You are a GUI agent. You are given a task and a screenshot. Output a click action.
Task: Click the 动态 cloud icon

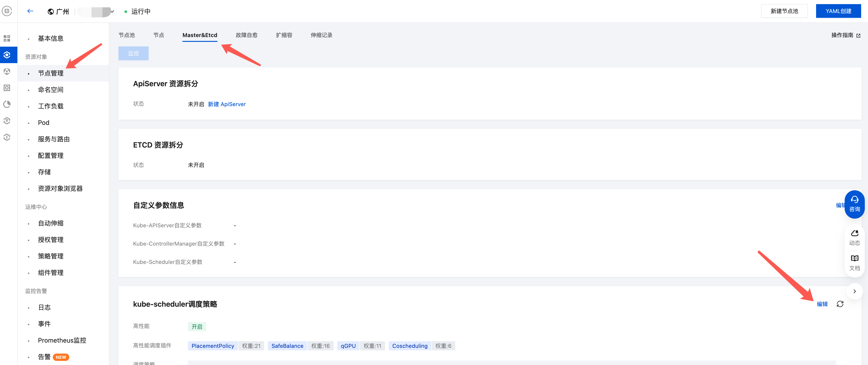point(854,233)
